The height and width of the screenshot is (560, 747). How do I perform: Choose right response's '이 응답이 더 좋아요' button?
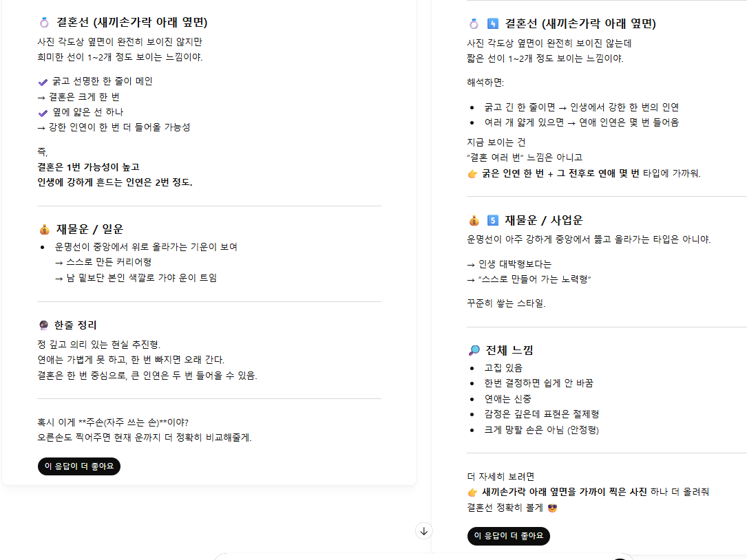pos(508,536)
